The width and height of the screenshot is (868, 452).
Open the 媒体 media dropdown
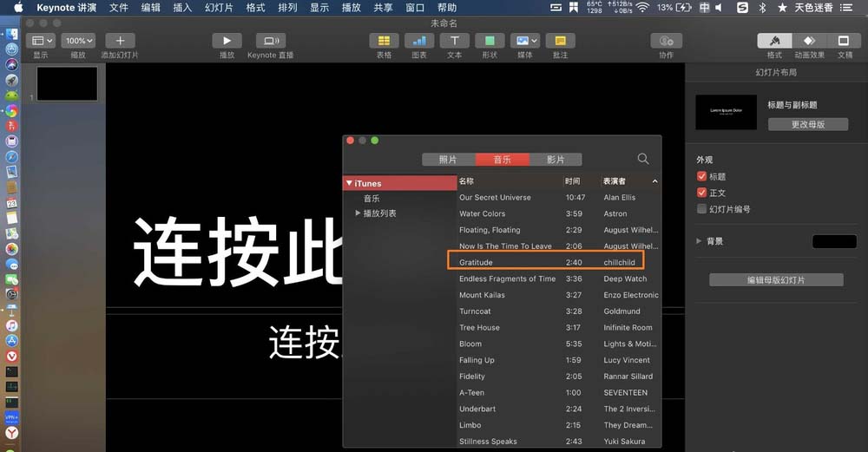tap(525, 41)
